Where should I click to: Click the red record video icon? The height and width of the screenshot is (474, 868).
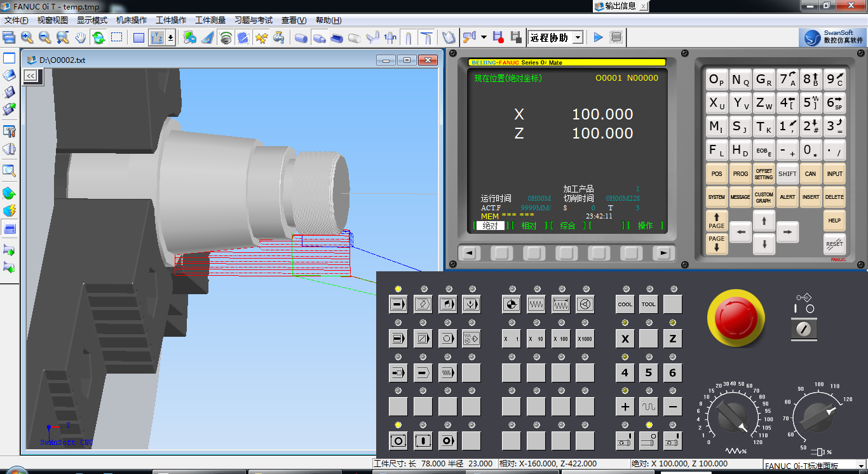click(x=498, y=37)
